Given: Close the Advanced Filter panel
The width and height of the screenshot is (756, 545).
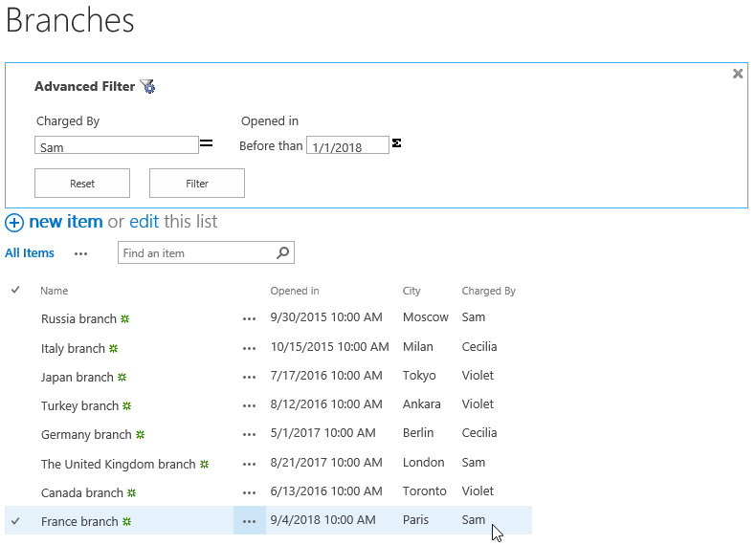Looking at the screenshot, I should 737,74.
